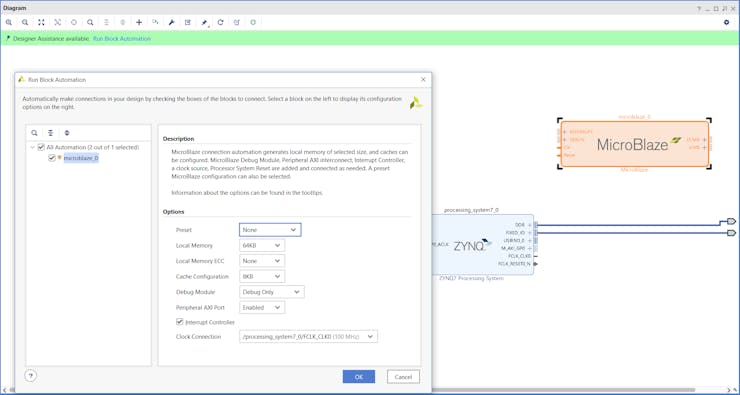The height and width of the screenshot is (395, 740).
Task: Click the OK button
Action: [359, 377]
